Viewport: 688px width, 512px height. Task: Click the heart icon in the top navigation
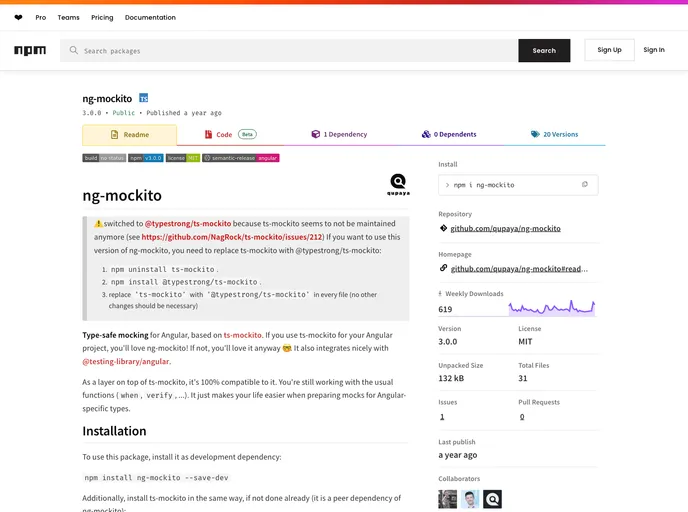[x=18, y=18]
